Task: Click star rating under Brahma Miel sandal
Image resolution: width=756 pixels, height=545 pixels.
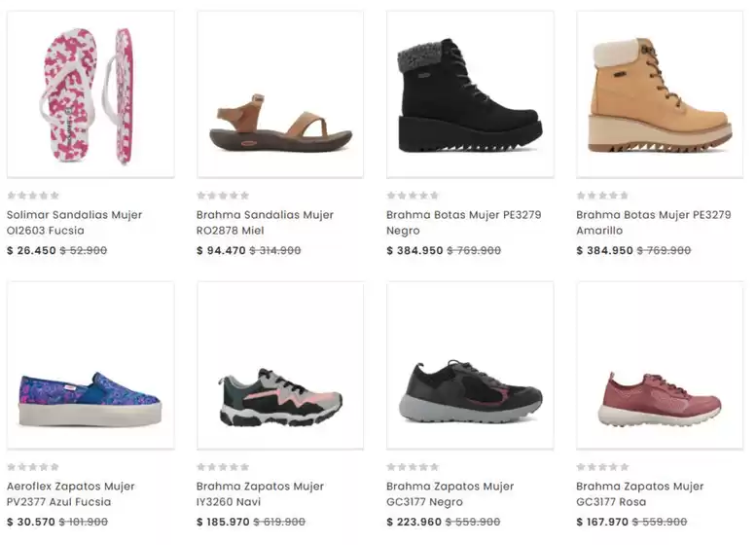Action: pos(223,196)
